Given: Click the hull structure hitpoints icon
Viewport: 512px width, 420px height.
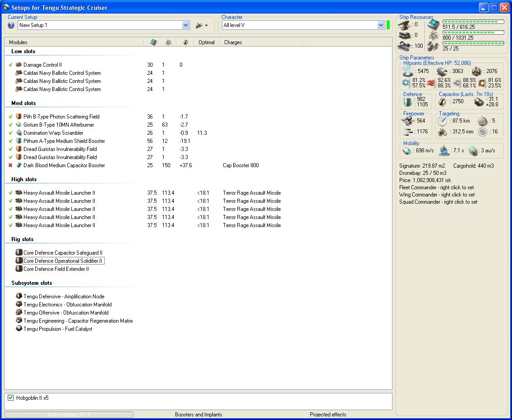Looking at the screenshot, I should (x=476, y=71).
